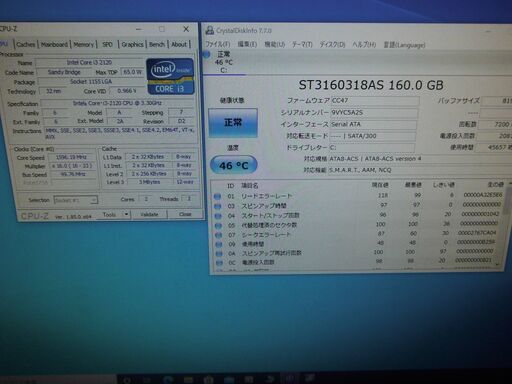Screen dimensions: 512x384
Task: Click the 項目名 column header
Action: pyautogui.click(x=250, y=185)
